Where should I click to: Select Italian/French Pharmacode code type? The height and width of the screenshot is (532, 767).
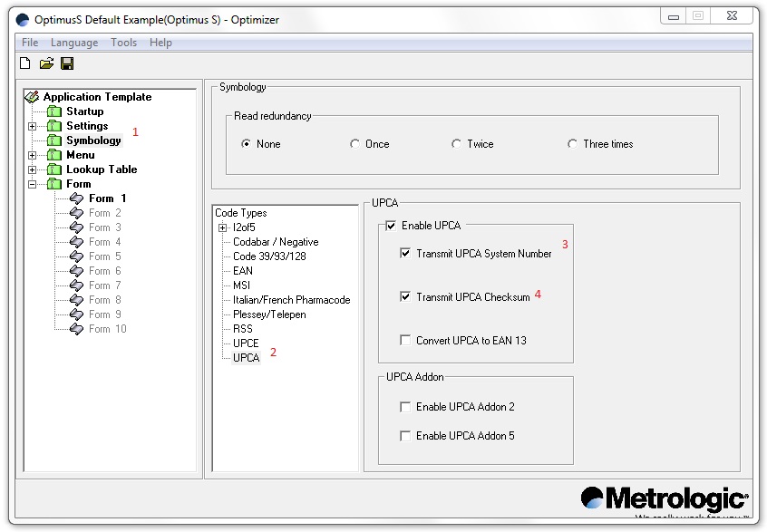tap(292, 300)
